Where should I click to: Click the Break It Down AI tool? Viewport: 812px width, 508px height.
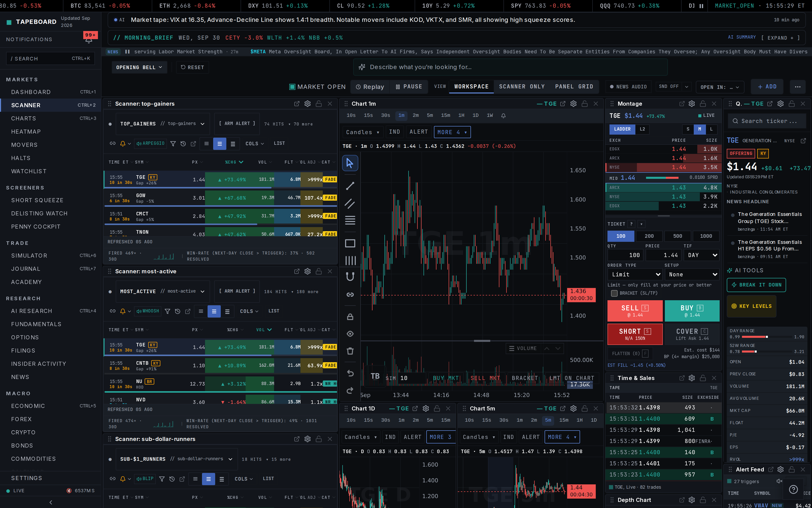coord(756,285)
